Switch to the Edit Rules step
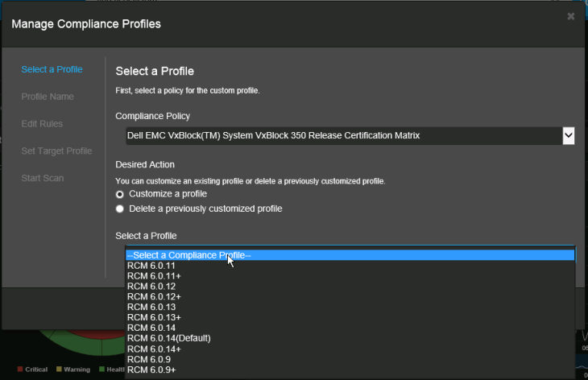Viewport: 588px width, 380px height. tap(42, 124)
